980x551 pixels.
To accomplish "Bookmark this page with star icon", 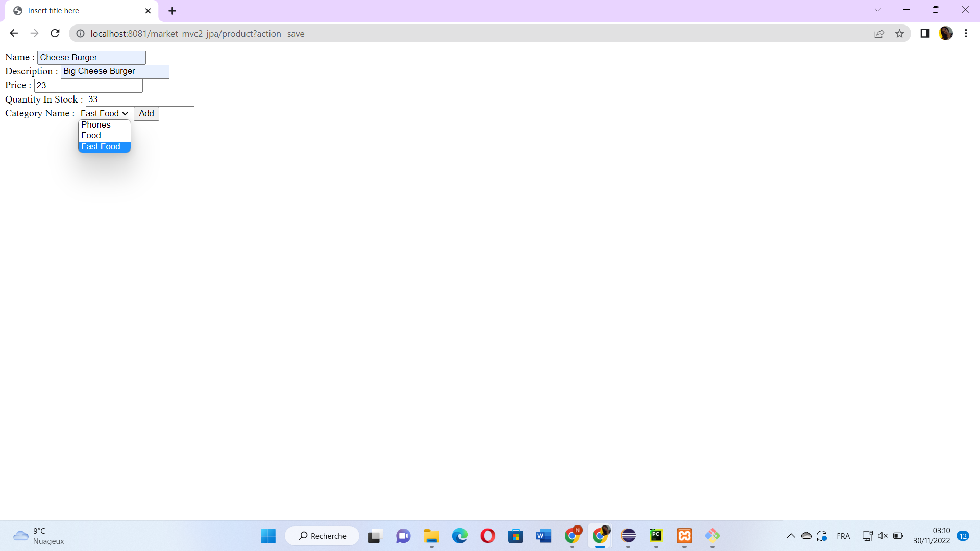I will [899, 34].
